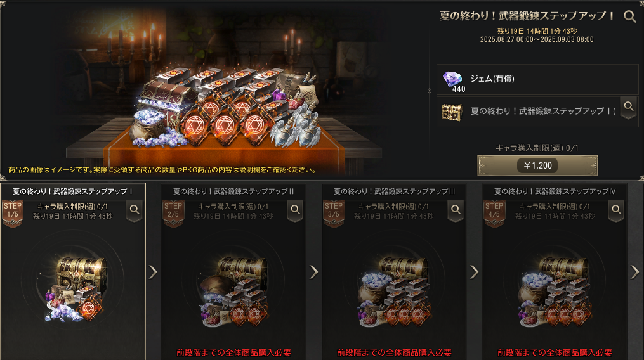
Task: Click the STEP 2/5 badge
Action: point(173,212)
